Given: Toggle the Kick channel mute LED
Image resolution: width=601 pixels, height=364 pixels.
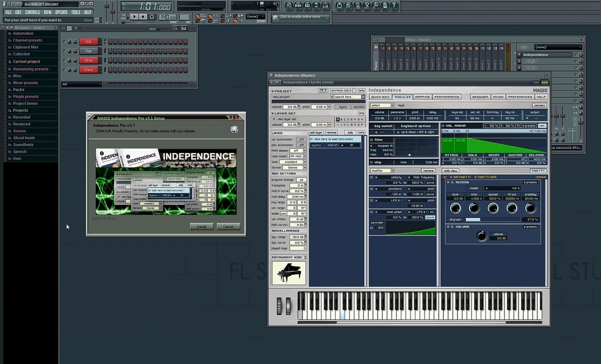Looking at the screenshot, I should coord(64,41).
